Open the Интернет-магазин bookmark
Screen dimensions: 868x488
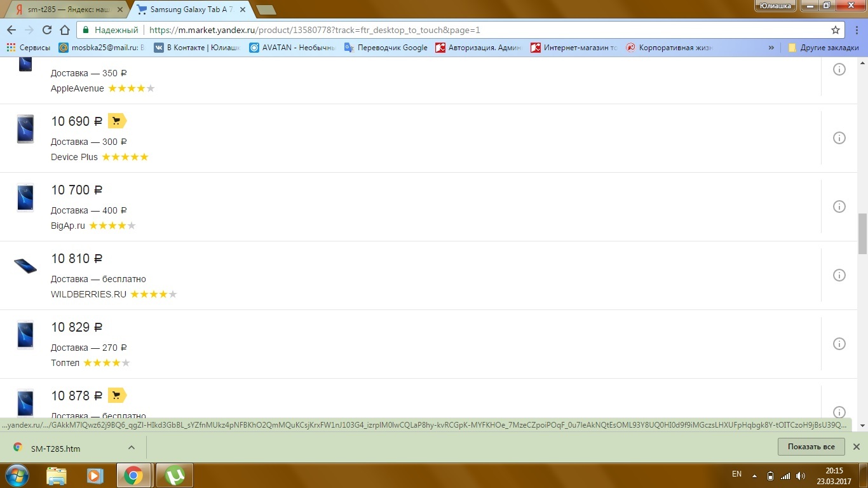click(x=574, y=48)
